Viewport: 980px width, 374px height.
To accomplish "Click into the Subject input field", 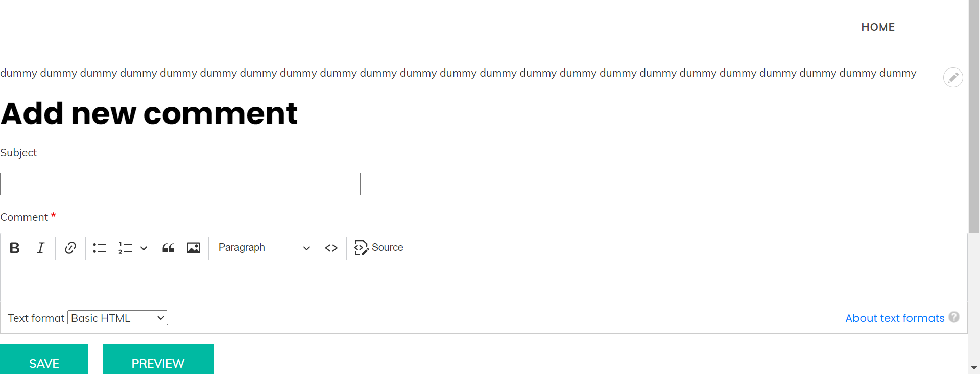I will pyautogui.click(x=180, y=184).
